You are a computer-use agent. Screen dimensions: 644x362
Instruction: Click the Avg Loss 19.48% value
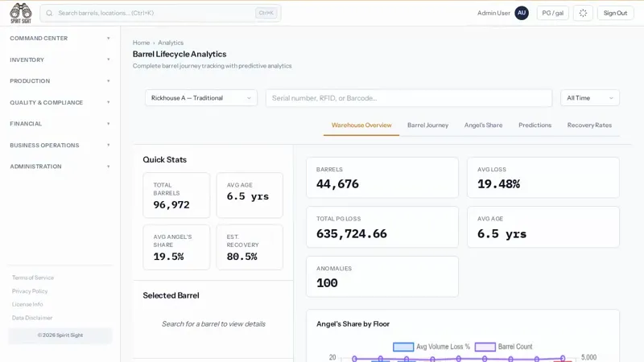[x=498, y=184]
